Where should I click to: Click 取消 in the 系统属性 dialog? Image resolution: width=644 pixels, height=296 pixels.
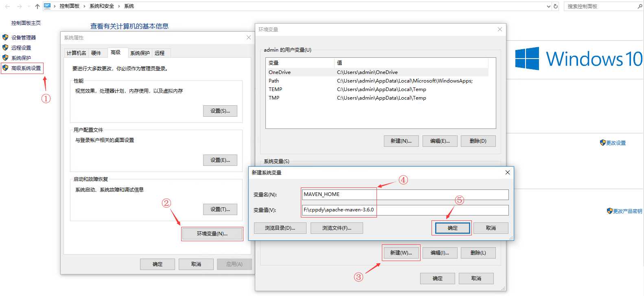196,264
